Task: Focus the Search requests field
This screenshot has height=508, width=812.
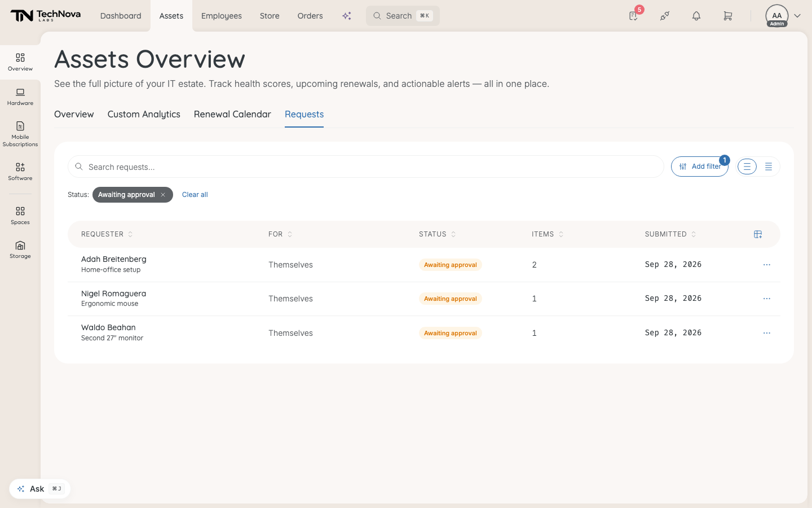Action: (x=366, y=167)
